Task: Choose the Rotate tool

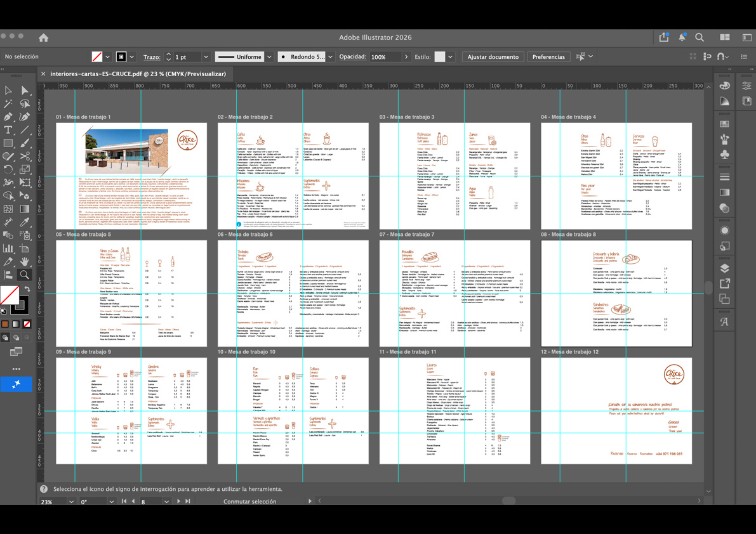Action: coord(8,169)
